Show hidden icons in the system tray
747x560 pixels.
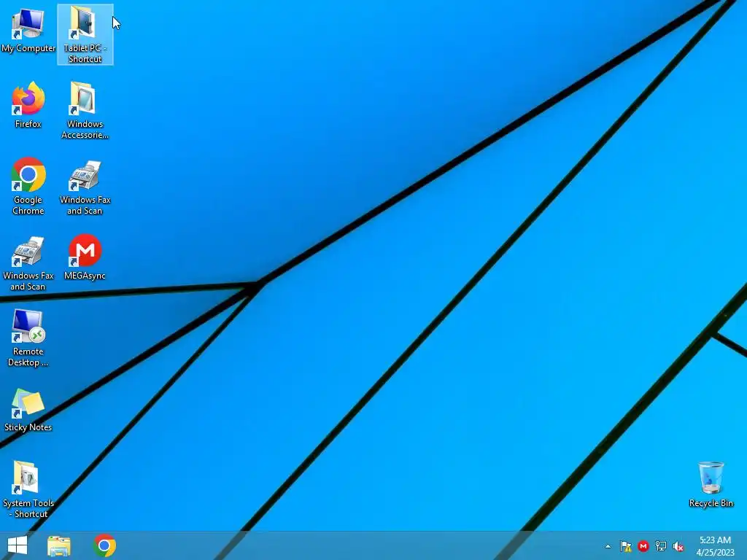pos(608,546)
